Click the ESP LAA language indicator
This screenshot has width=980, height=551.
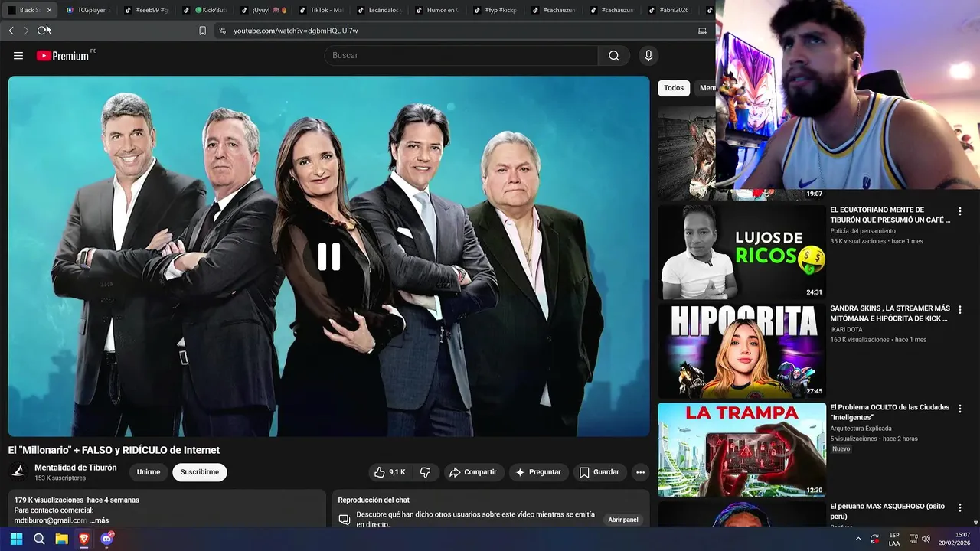894,539
